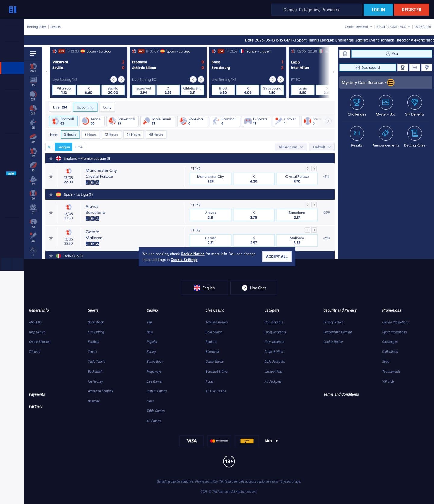The height and width of the screenshot is (504, 434).
Task: Switch to the Live 214 tab
Action: tap(60, 107)
